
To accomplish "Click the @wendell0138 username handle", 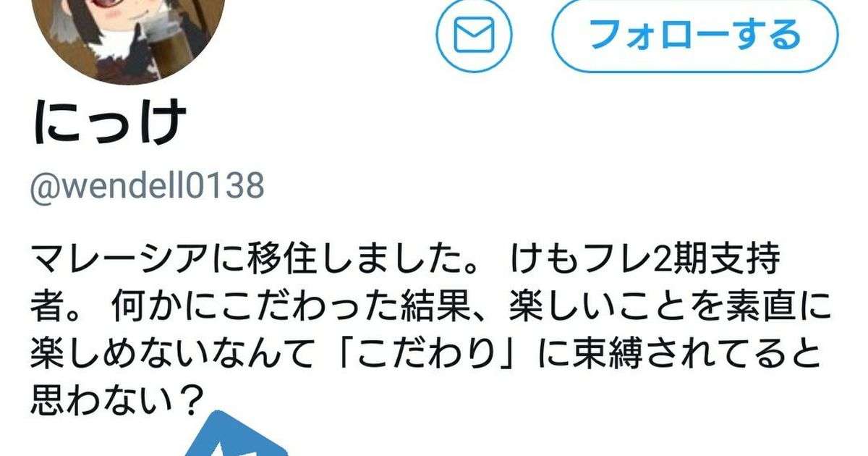I will coord(147,186).
